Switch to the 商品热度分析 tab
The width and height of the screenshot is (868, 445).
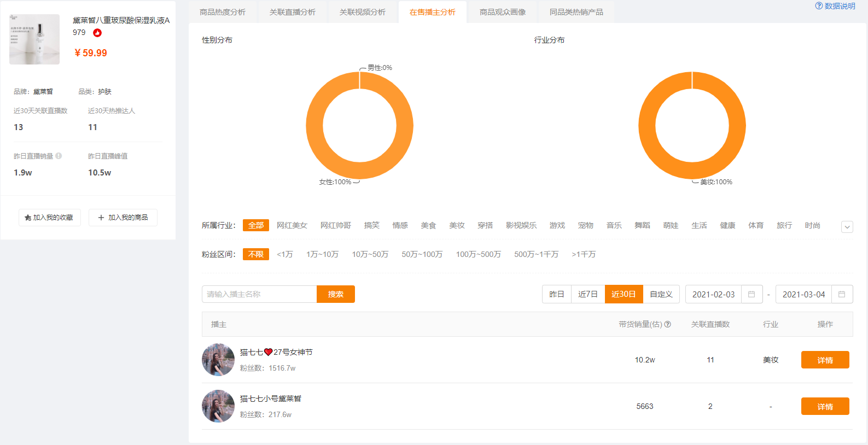click(223, 12)
